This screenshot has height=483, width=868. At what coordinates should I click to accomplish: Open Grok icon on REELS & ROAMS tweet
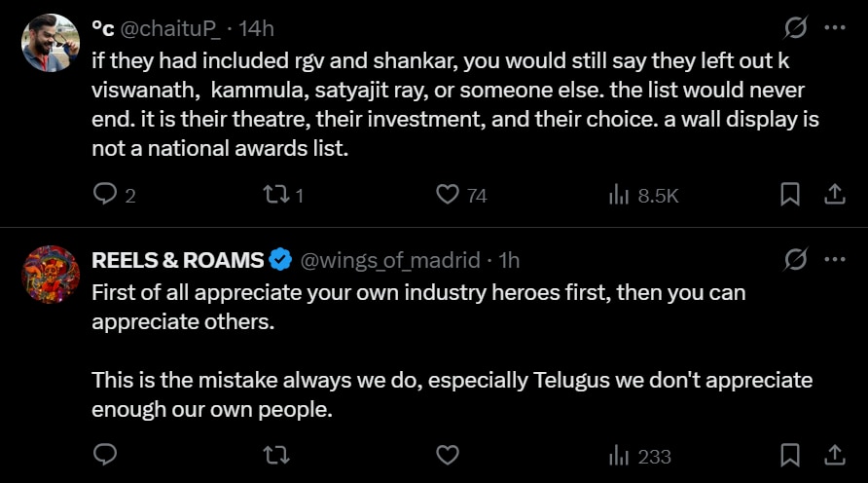pos(795,260)
